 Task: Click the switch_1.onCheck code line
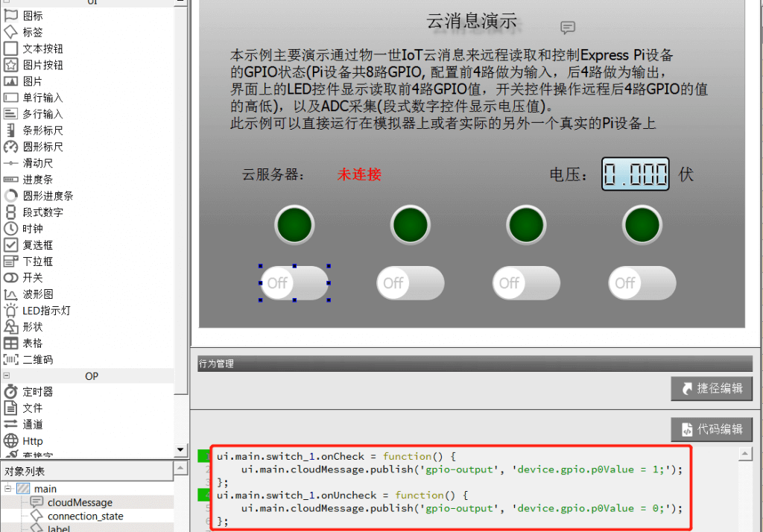tap(336, 457)
